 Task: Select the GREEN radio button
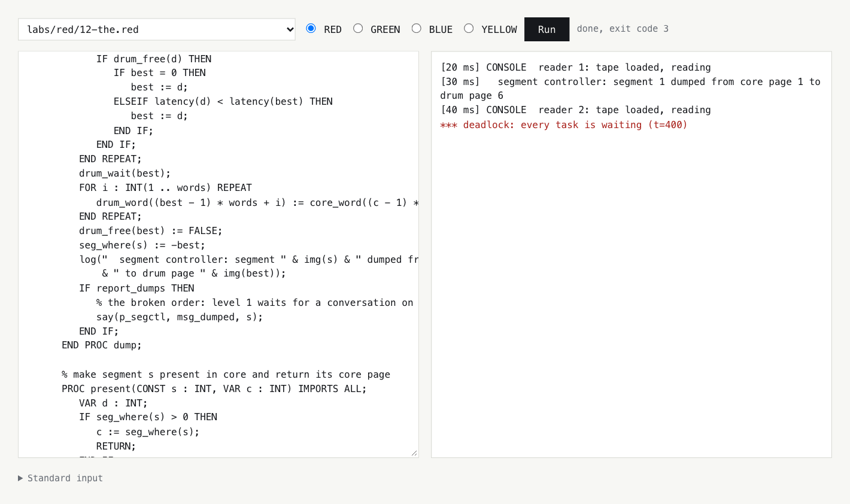point(358,28)
